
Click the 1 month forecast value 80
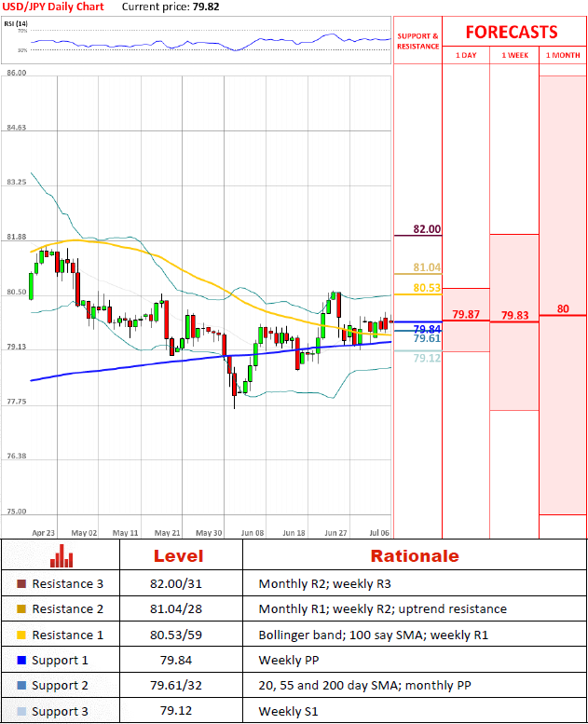point(563,309)
